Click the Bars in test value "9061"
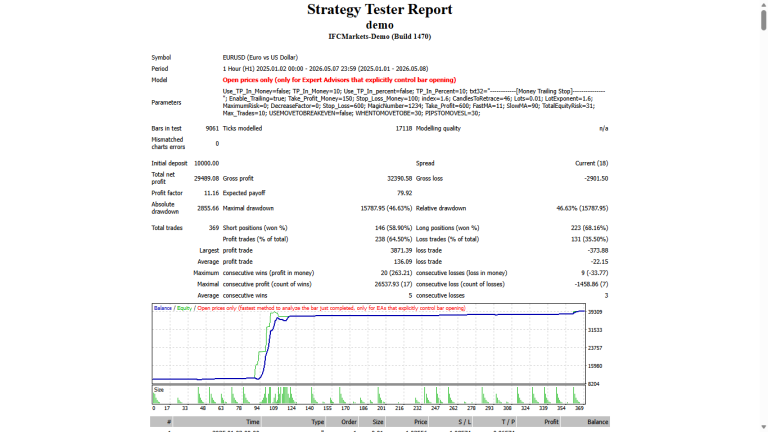This screenshot has width=768, height=432. [x=212, y=129]
